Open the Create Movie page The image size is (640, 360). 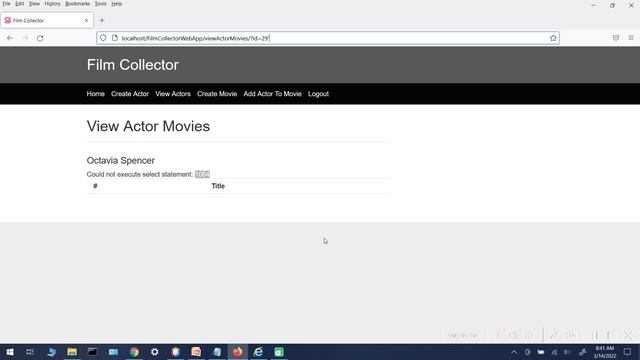[x=217, y=94]
